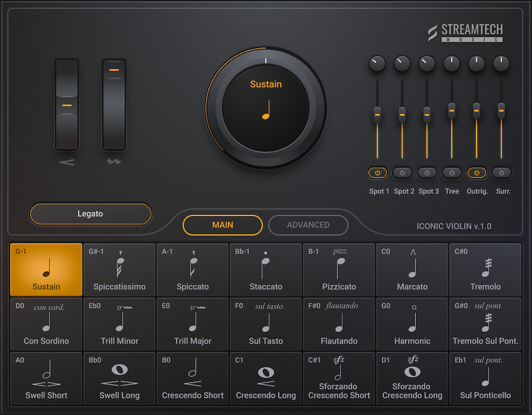Turn off the Outrig. microphone power button
This screenshot has width=532, height=415.
coord(477,173)
